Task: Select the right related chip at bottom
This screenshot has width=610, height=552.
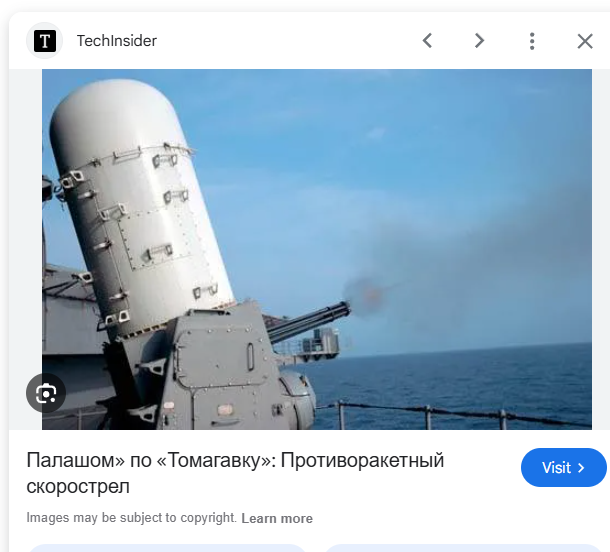Action: tap(463, 548)
